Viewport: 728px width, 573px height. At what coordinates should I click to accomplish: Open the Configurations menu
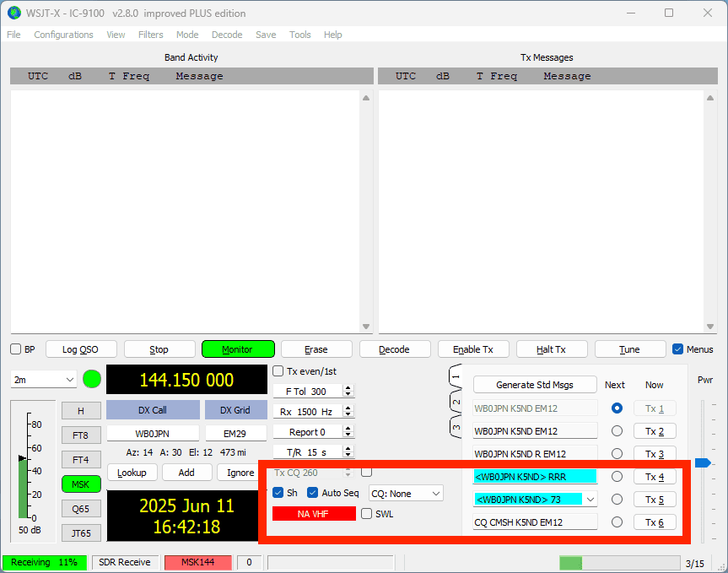tap(63, 35)
